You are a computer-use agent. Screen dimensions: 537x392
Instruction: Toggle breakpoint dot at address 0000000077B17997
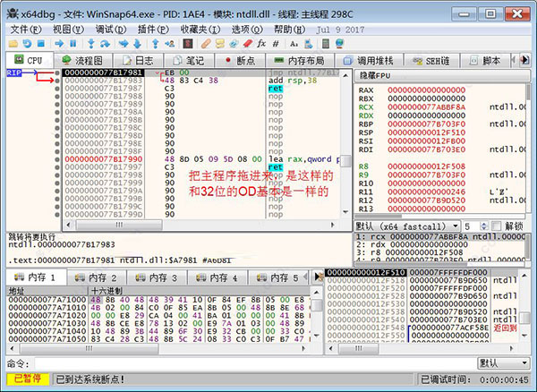(x=57, y=167)
